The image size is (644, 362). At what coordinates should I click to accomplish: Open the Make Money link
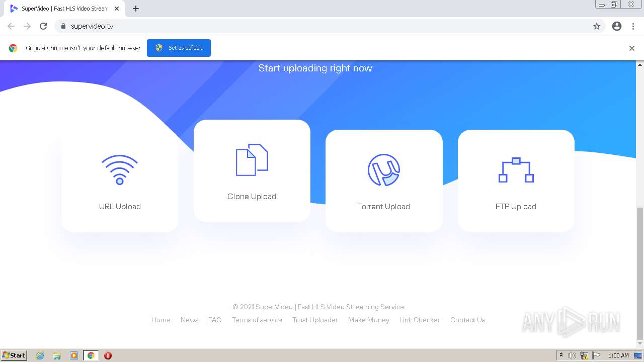point(369,320)
